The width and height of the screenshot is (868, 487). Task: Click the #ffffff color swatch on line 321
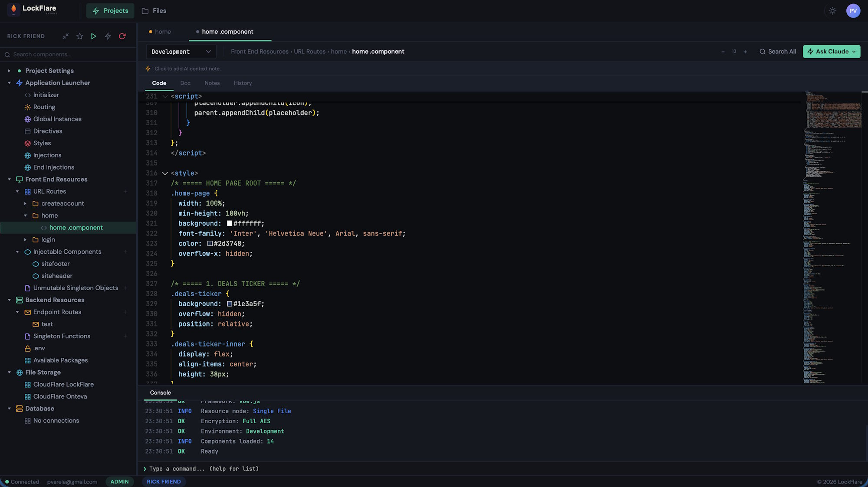click(x=230, y=223)
